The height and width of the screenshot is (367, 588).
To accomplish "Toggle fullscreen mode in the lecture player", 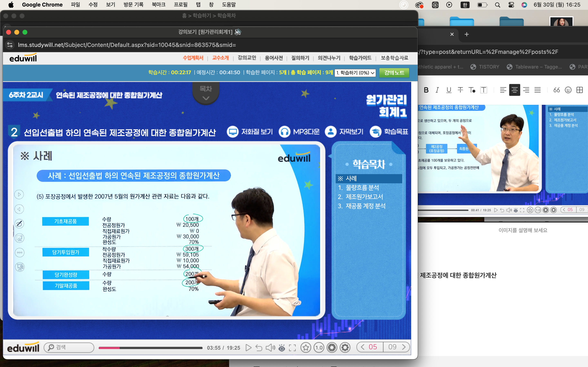I will 292,348.
